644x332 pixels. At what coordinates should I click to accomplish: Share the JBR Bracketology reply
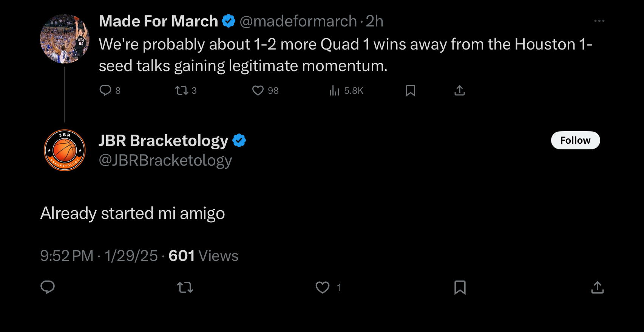597,287
